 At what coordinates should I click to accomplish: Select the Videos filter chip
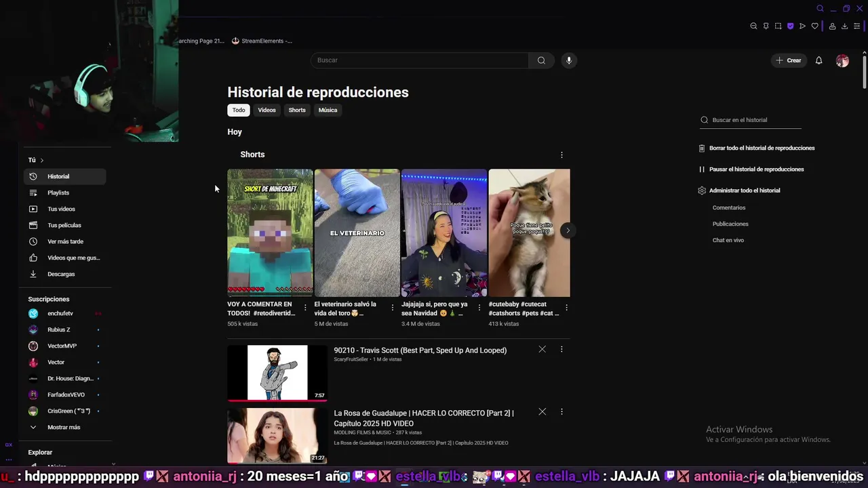pos(267,110)
